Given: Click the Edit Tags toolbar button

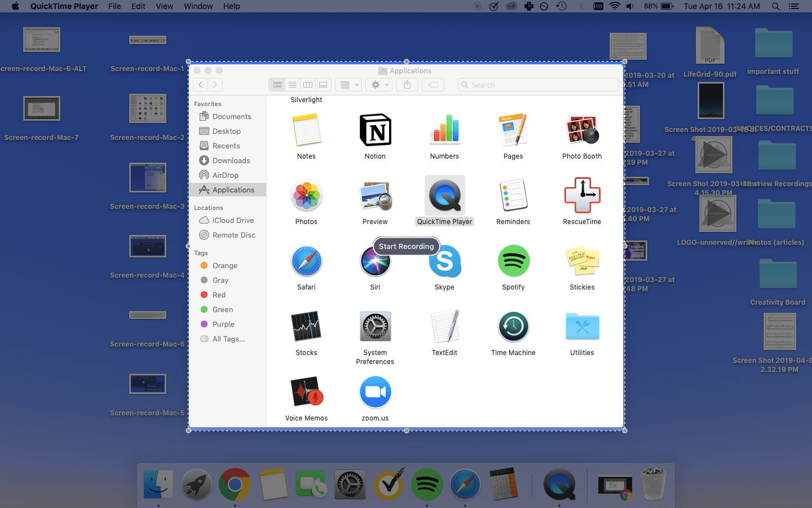Looking at the screenshot, I should pos(433,85).
